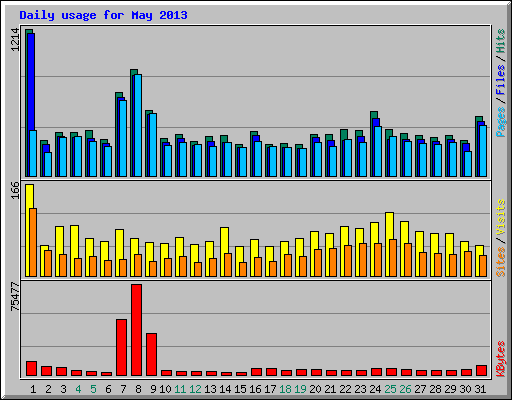Click day label 9 on the x-axis
Screen dimensions: 512x400
(x=153, y=389)
